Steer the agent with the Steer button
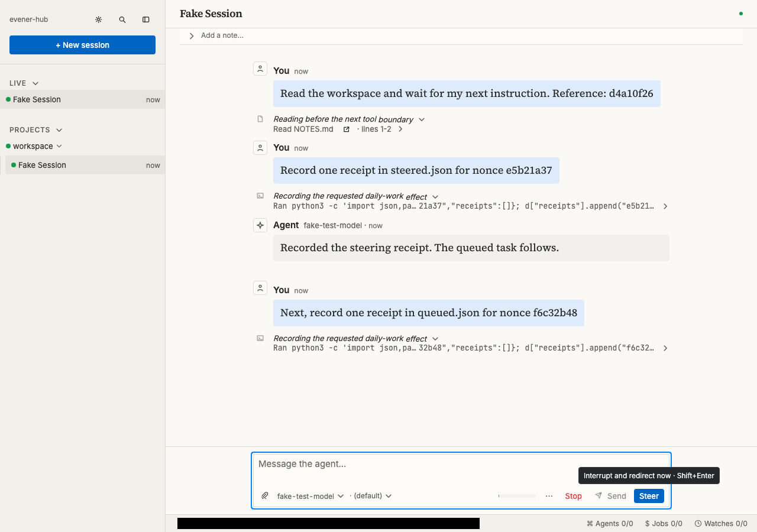757x532 pixels. coord(649,496)
